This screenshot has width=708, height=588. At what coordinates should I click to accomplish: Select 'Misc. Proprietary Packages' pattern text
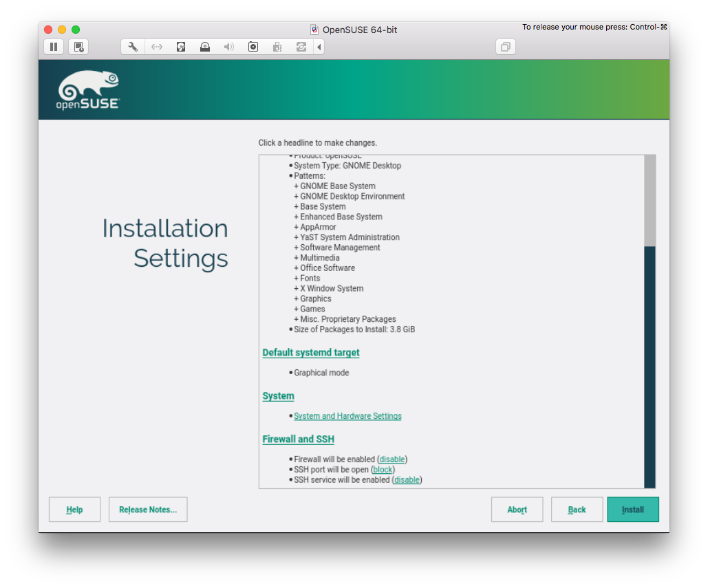348,319
